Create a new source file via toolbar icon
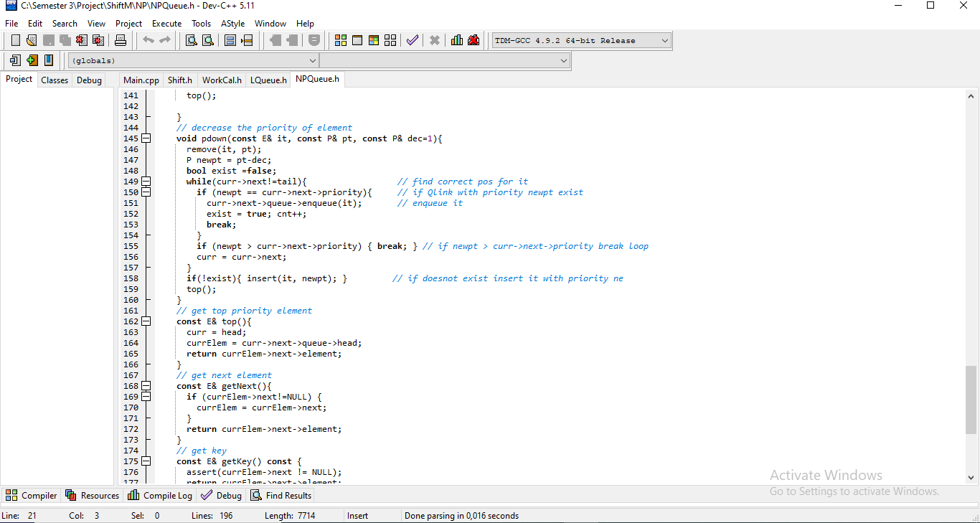Viewport: 980px width, 523px height. coord(15,40)
